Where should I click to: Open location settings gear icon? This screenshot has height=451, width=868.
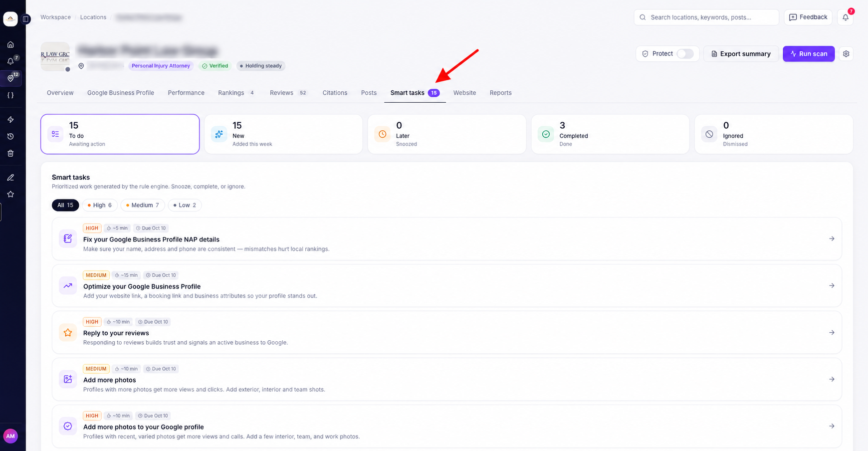[846, 53]
